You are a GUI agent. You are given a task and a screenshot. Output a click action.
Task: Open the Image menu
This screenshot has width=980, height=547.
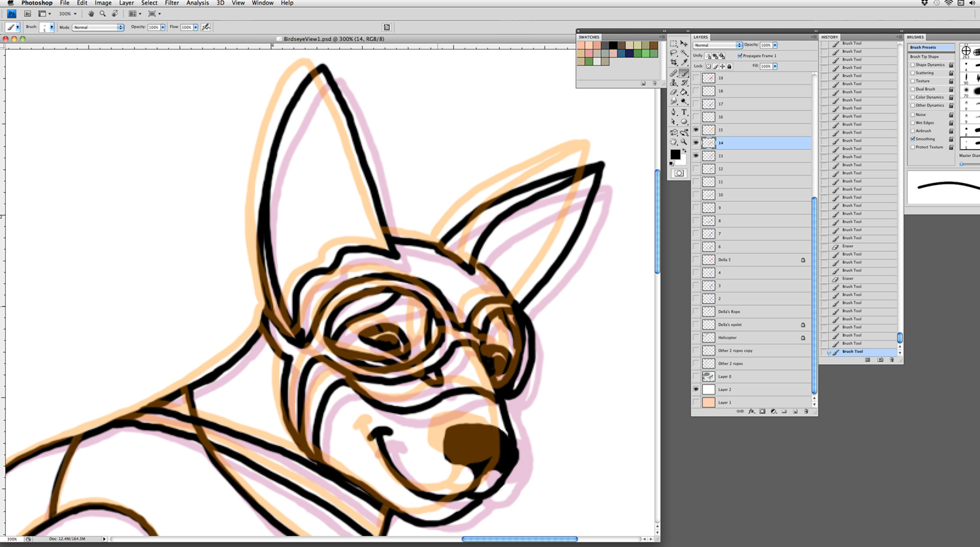coord(103,3)
